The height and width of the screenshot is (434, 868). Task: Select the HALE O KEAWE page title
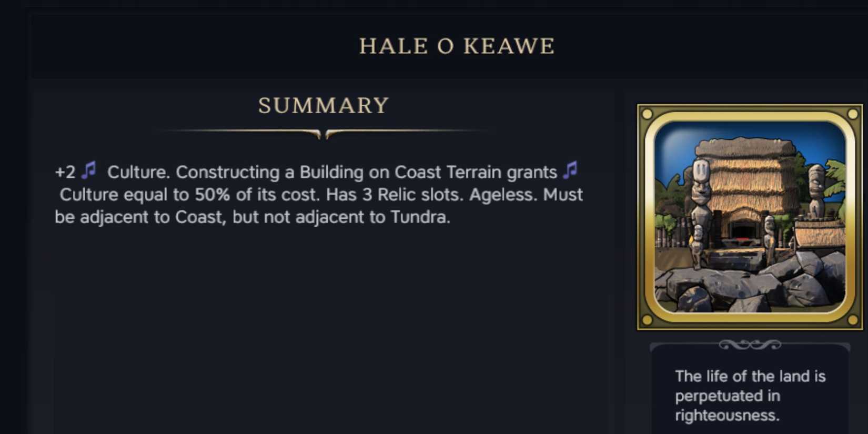click(457, 46)
